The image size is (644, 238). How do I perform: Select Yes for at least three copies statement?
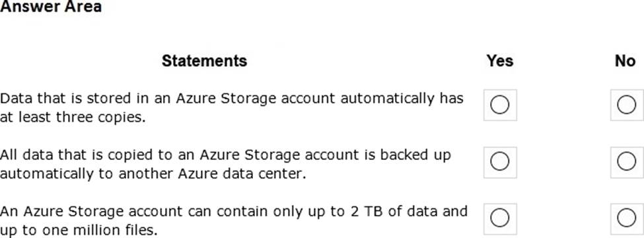(x=500, y=105)
